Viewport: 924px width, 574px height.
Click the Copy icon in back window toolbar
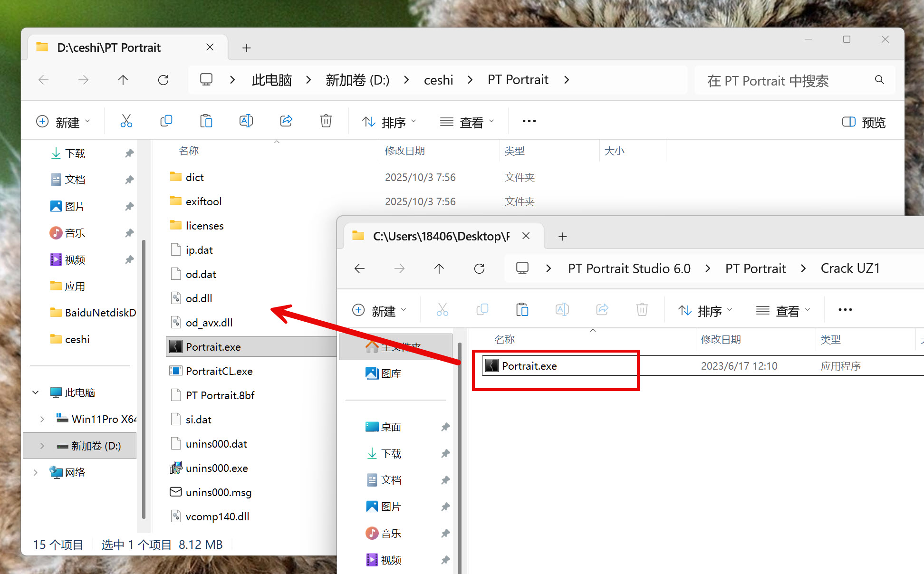(166, 121)
